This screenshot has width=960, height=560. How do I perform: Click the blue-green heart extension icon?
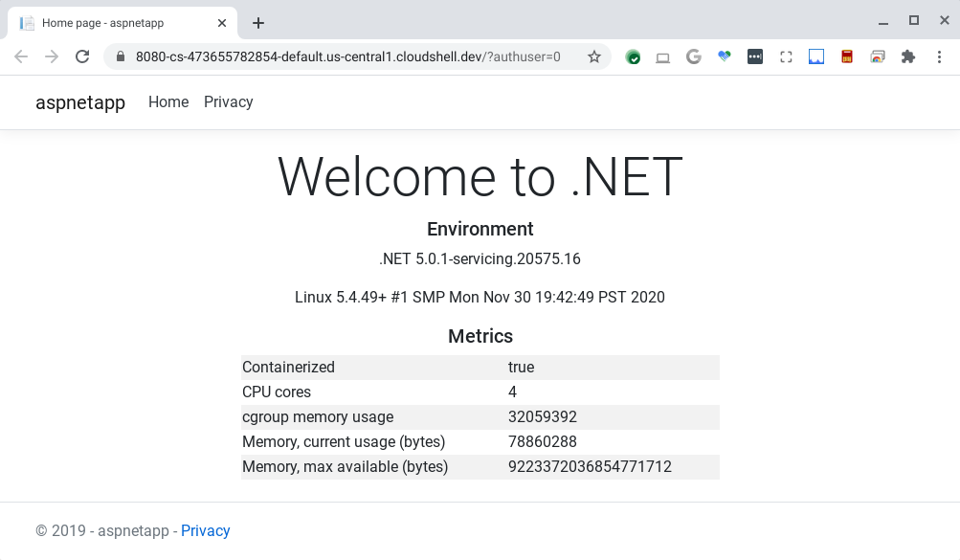tap(724, 56)
